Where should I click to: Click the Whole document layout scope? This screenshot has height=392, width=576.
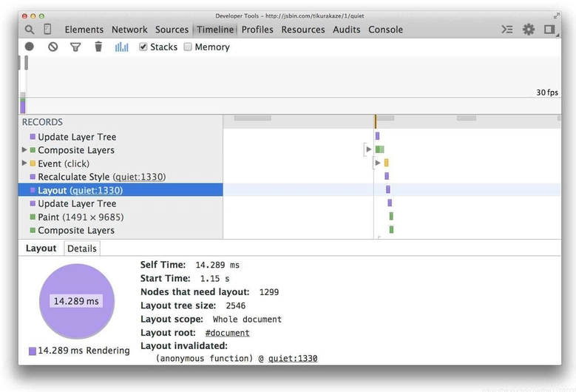[x=247, y=320]
